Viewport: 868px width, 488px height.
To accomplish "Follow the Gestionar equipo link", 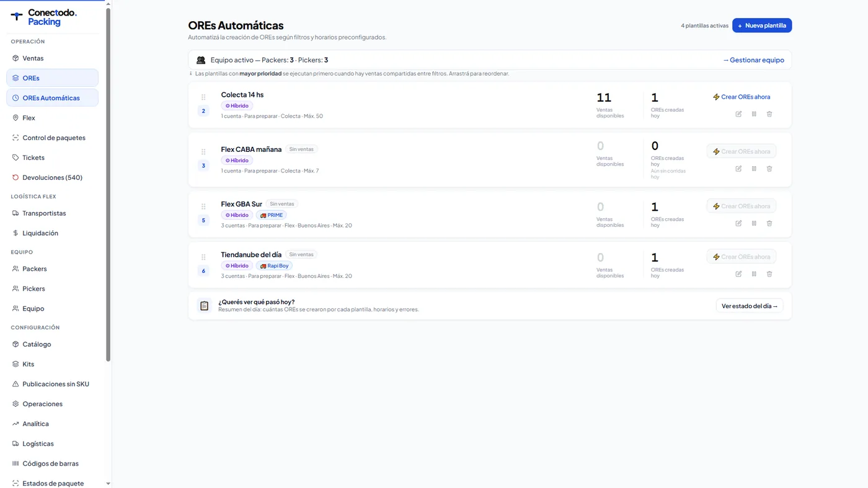I will 753,60.
